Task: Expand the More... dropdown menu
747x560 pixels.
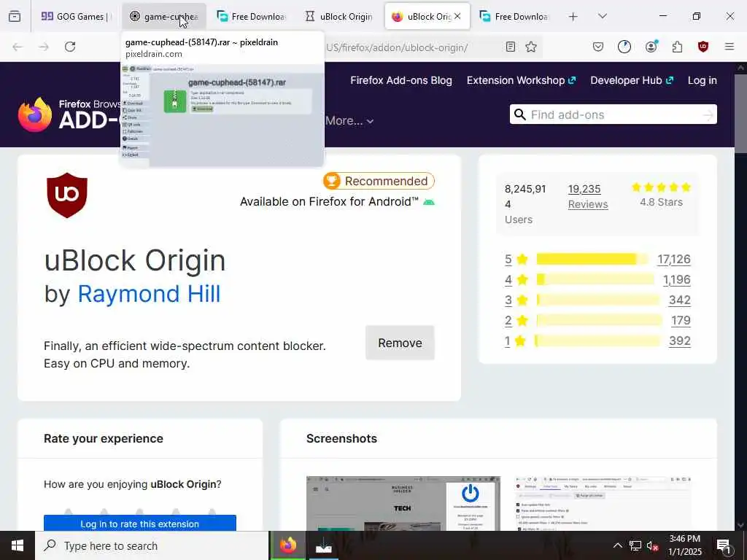Action: pos(349,121)
